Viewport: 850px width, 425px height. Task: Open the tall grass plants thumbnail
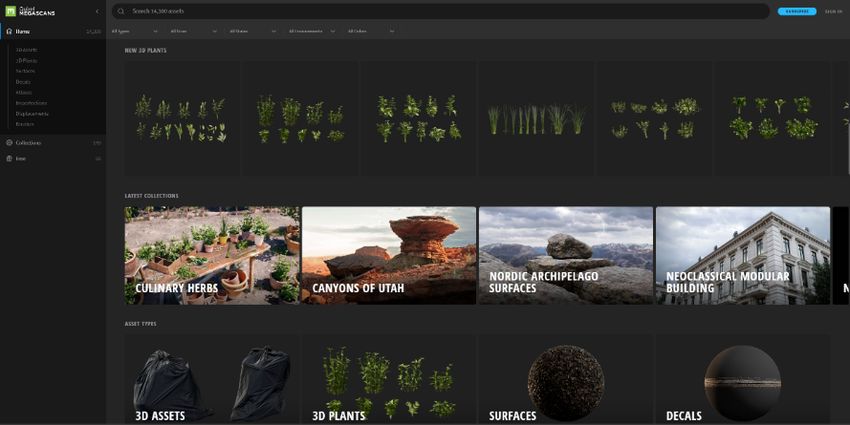point(536,118)
